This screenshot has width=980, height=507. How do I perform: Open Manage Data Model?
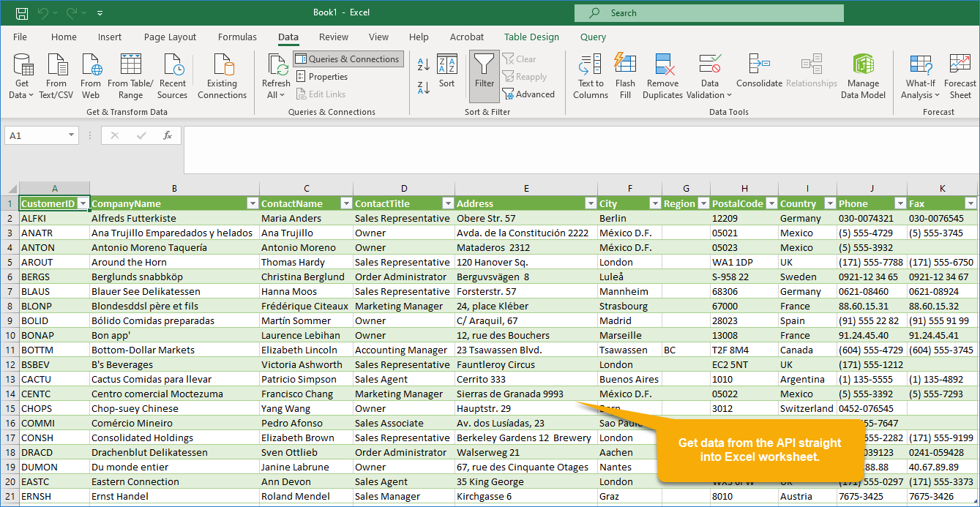(863, 76)
